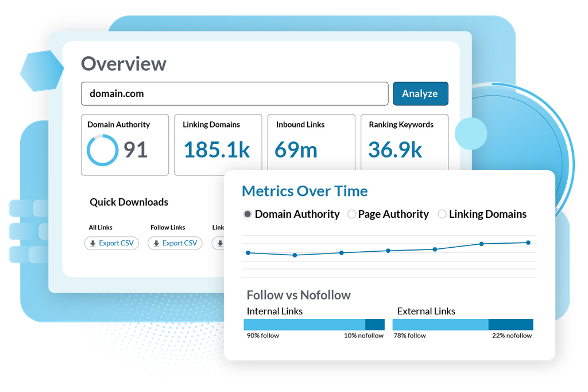Export CSV for Follow Links
The image size is (588, 392).
(x=175, y=243)
